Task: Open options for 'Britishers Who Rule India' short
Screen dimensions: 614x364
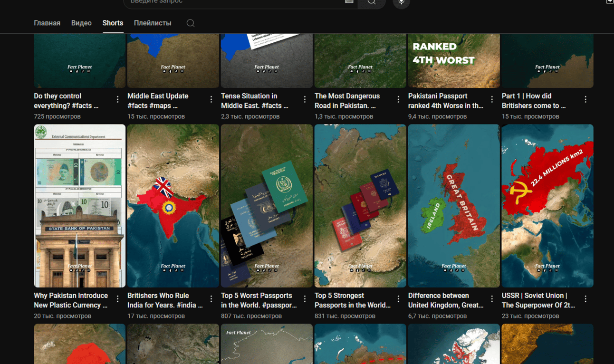Action: coord(211,299)
